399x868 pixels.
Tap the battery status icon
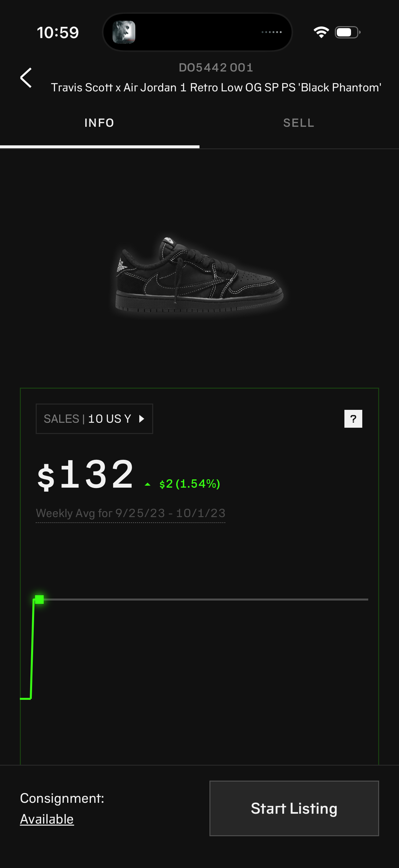coord(347,32)
